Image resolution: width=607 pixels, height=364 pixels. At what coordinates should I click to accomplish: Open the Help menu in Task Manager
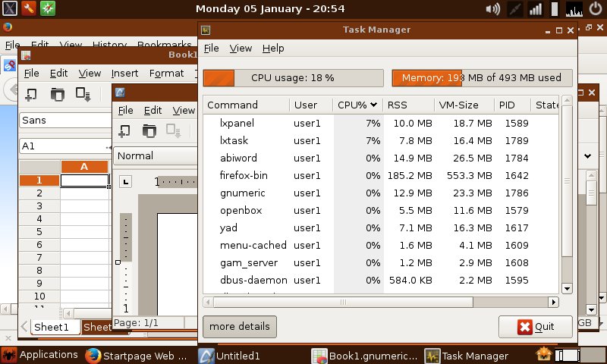tap(273, 48)
